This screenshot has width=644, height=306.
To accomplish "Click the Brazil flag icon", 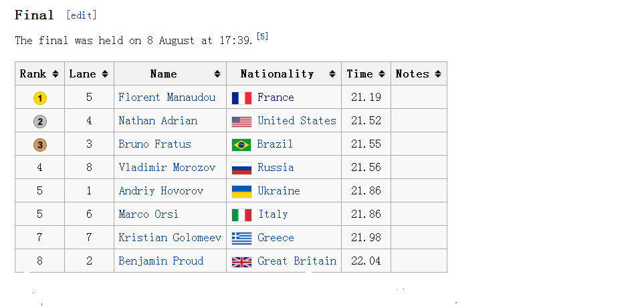I will 241,145.
